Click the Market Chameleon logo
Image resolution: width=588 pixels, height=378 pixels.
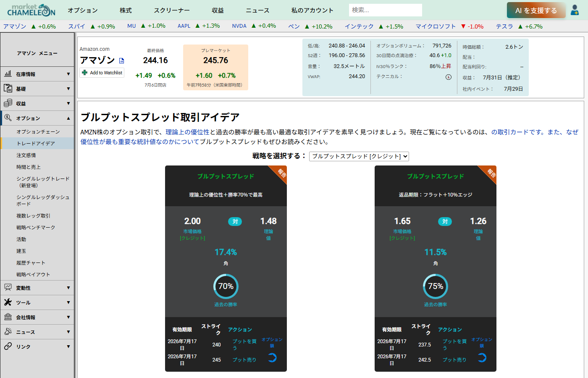click(x=31, y=10)
